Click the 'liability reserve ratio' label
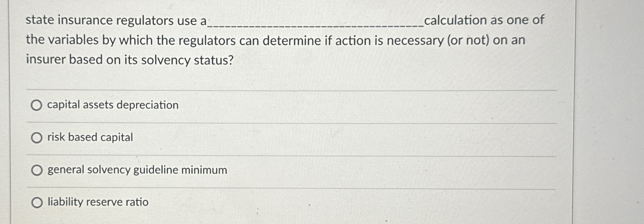This screenshot has width=644, height=224. (x=97, y=202)
